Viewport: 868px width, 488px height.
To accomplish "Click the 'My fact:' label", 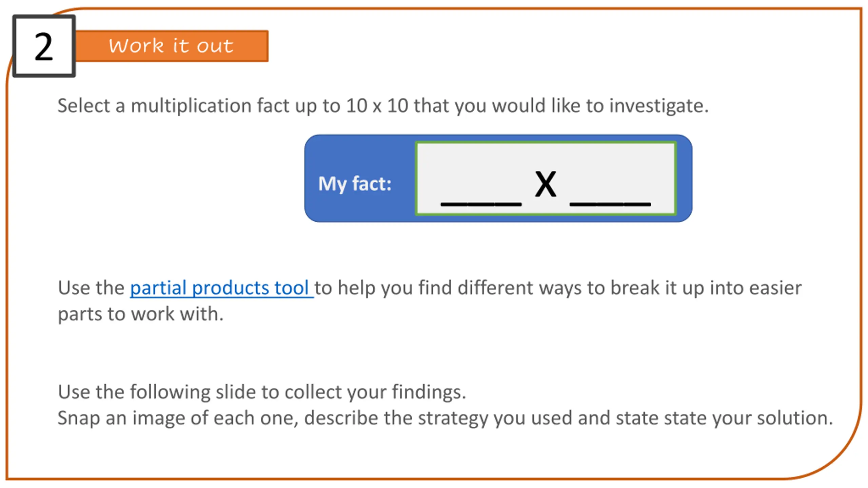I will [x=355, y=184].
